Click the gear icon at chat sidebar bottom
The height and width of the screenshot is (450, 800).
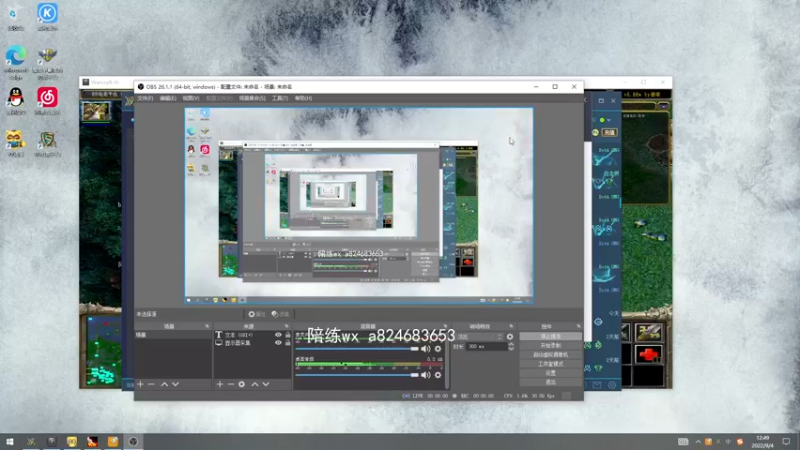point(612,385)
